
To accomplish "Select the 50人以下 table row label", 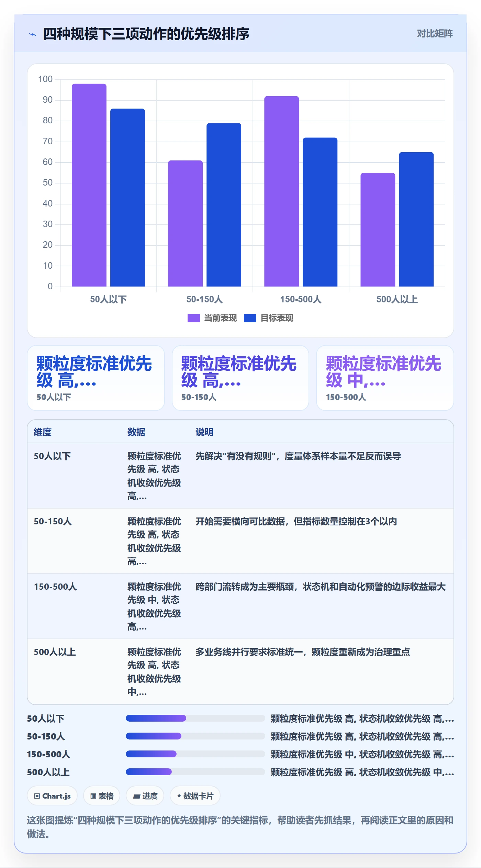I will (x=52, y=456).
